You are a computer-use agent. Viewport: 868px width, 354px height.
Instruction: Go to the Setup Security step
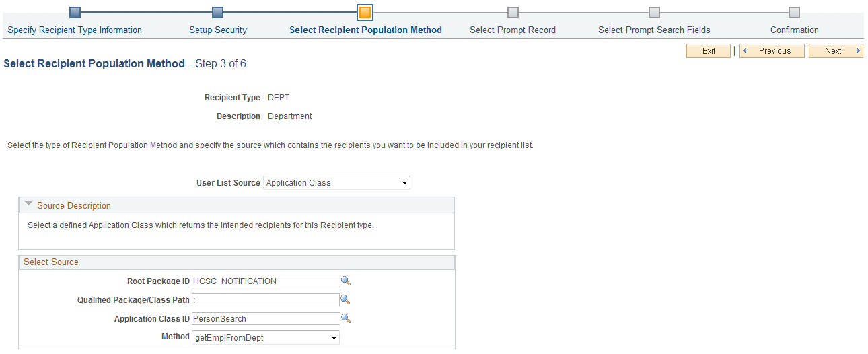[218, 30]
